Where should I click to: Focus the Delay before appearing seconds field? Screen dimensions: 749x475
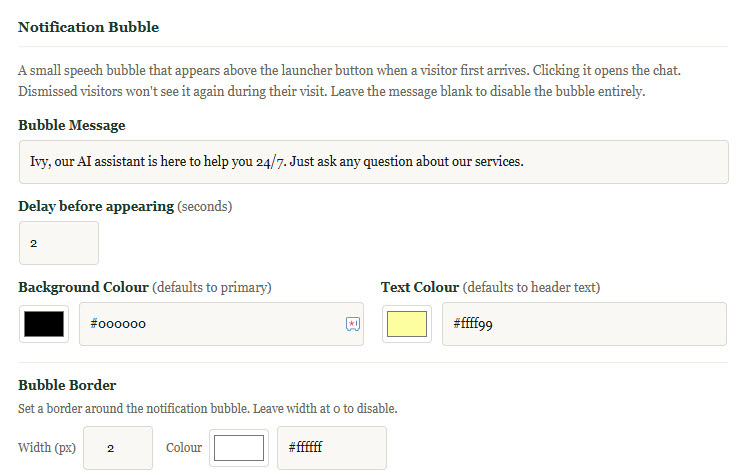tap(58, 243)
